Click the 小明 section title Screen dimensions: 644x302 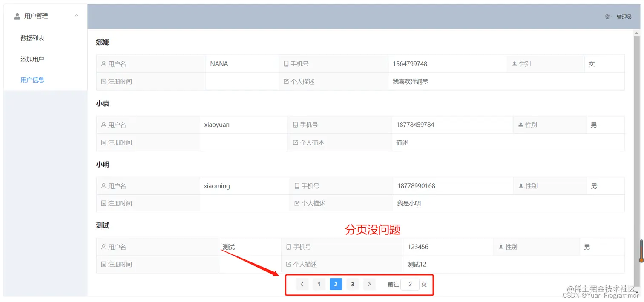click(103, 164)
